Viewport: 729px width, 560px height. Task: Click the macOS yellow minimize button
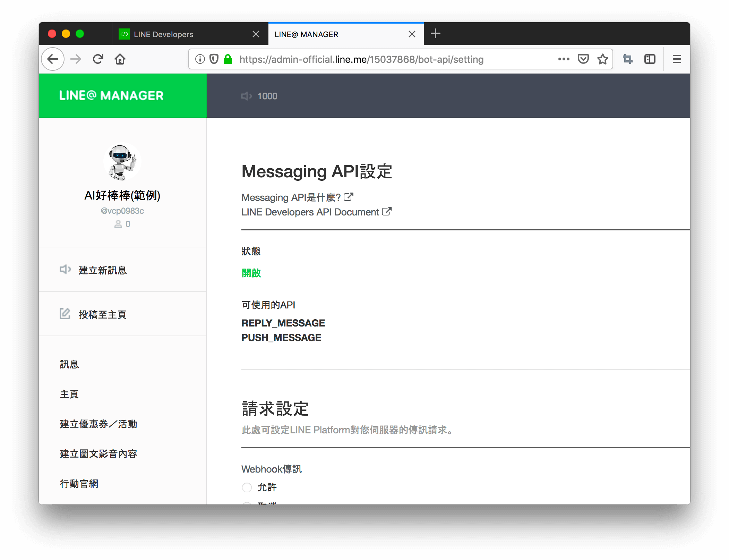tap(66, 34)
